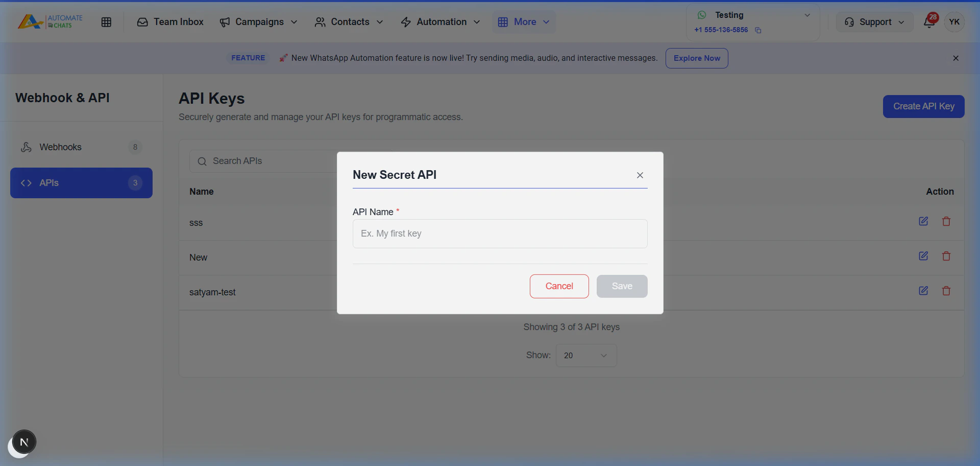Open the YK profile avatar
Viewport: 980px width, 466px height.
(954, 22)
